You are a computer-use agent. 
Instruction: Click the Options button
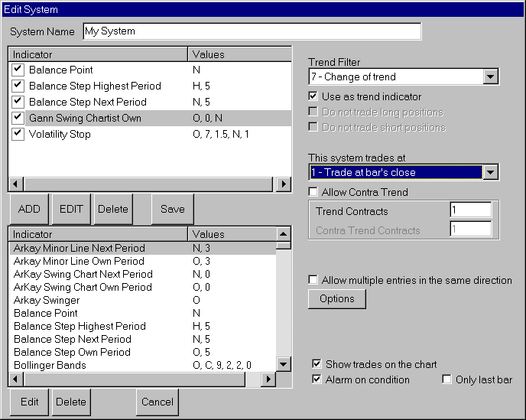point(336,298)
